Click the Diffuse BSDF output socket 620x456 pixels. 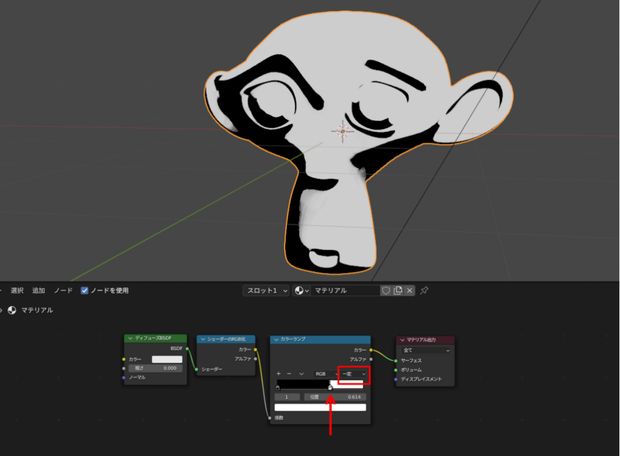[187, 349]
